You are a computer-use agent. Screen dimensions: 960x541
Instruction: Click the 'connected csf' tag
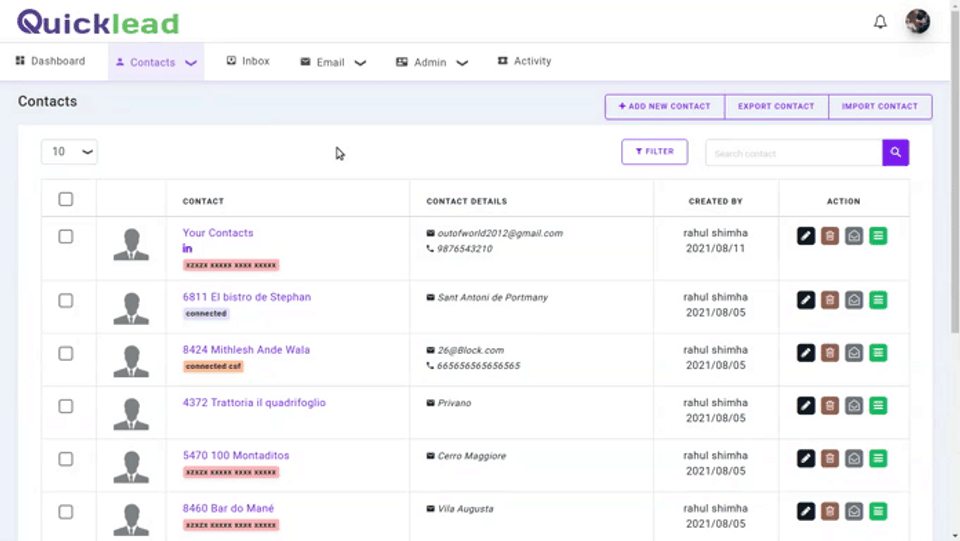(x=213, y=366)
